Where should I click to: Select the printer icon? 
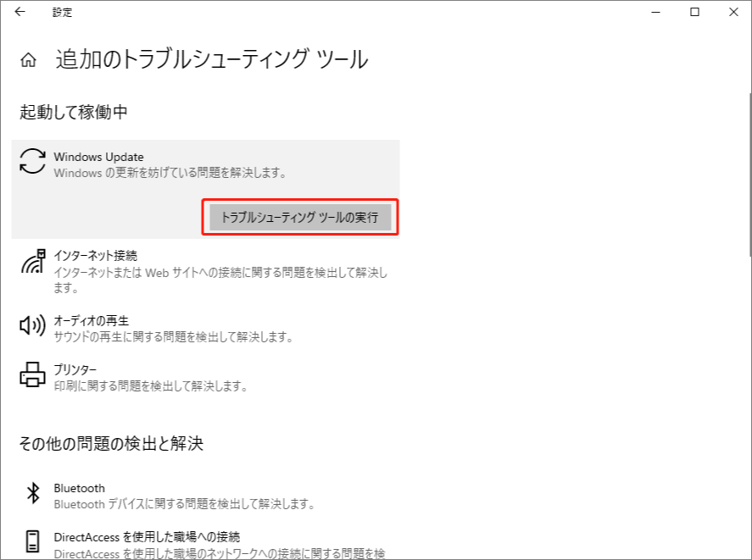click(x=32, y=374)
